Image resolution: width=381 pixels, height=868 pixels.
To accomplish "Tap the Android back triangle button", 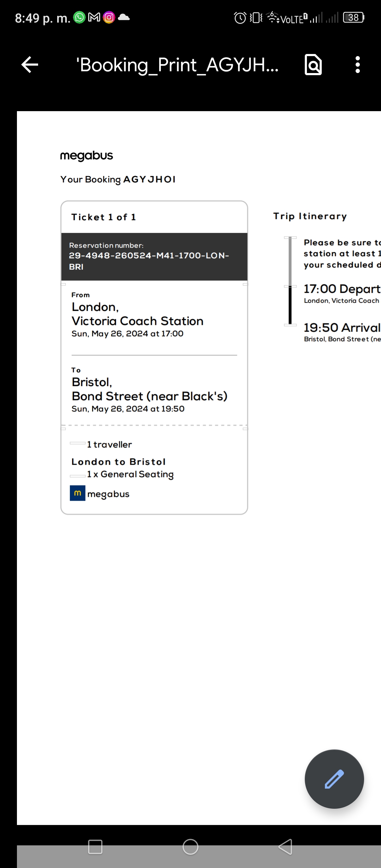I will pos(285,846).
